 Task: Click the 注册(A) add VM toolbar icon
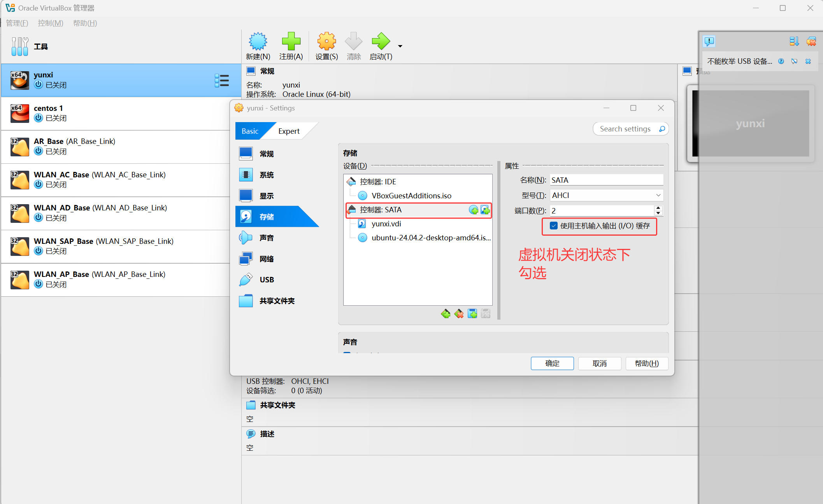[x=291, y=42]
